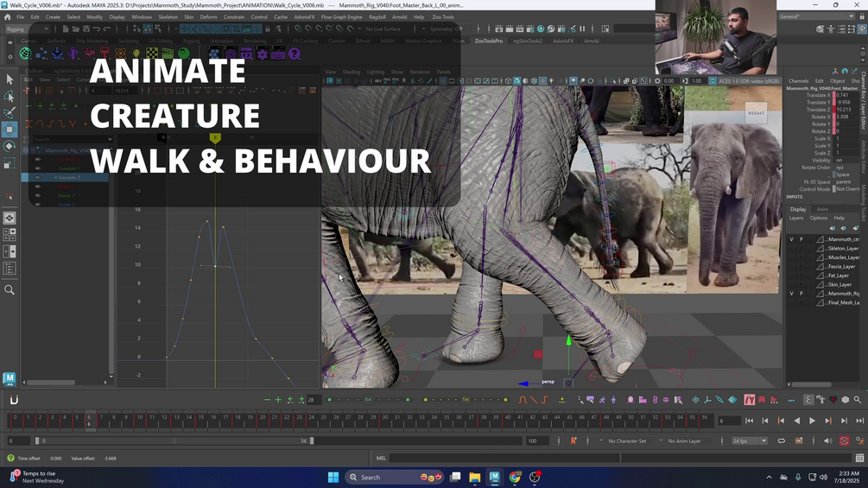This screenshot has height=488, width=868.
Task: Click the Channel Box sidebar icon
Action: [x=863, y=29]
